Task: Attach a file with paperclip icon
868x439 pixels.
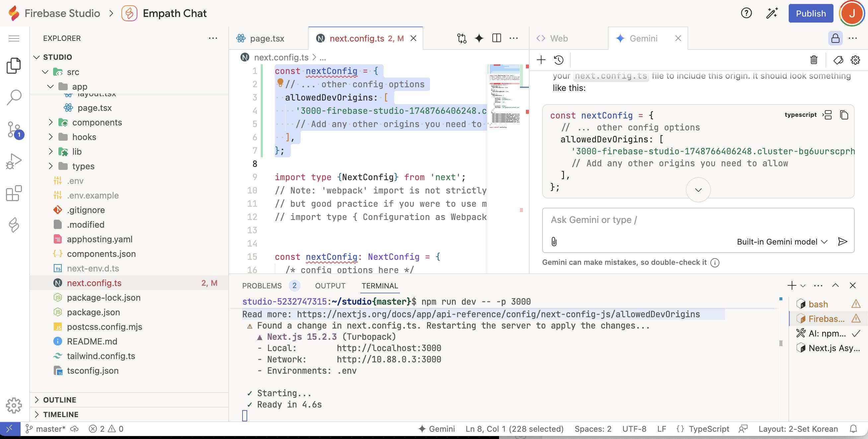Action: tap(554, 242)
